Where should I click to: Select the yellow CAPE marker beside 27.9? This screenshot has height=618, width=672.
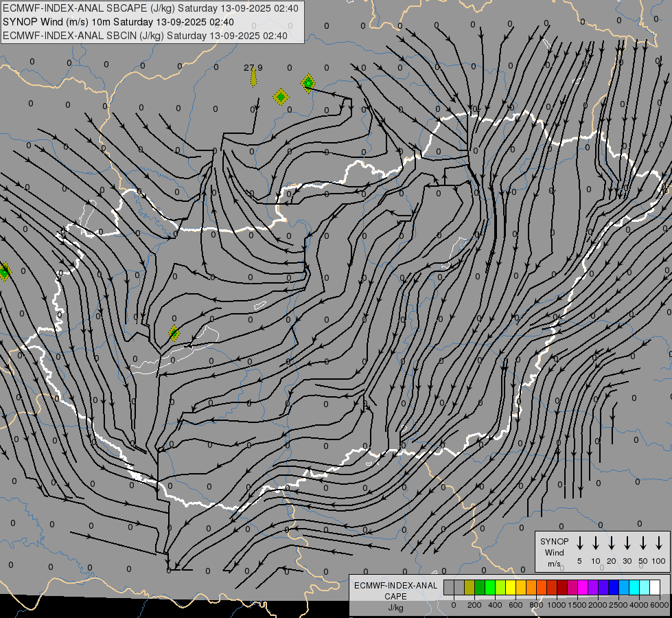[x=254, y=79]
